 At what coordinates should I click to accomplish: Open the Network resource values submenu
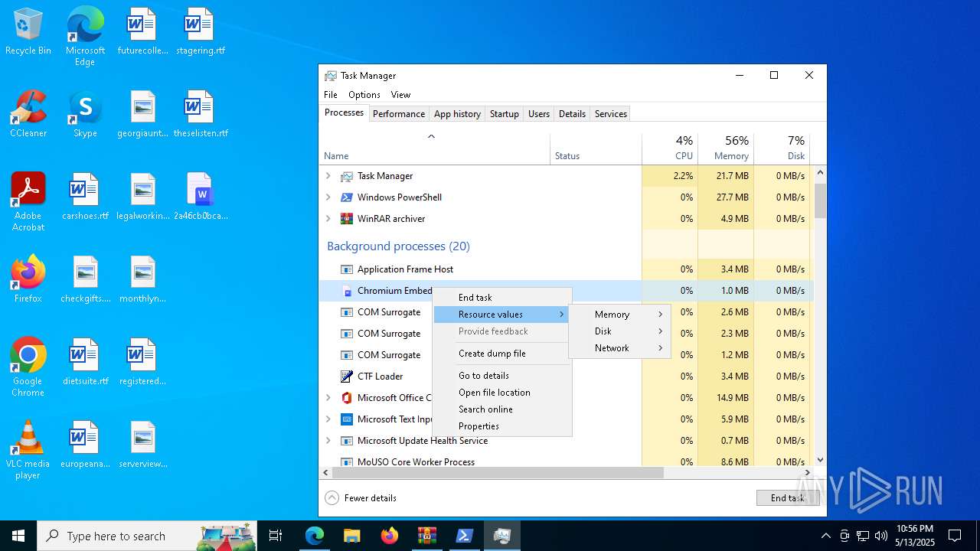pos(619,348)
